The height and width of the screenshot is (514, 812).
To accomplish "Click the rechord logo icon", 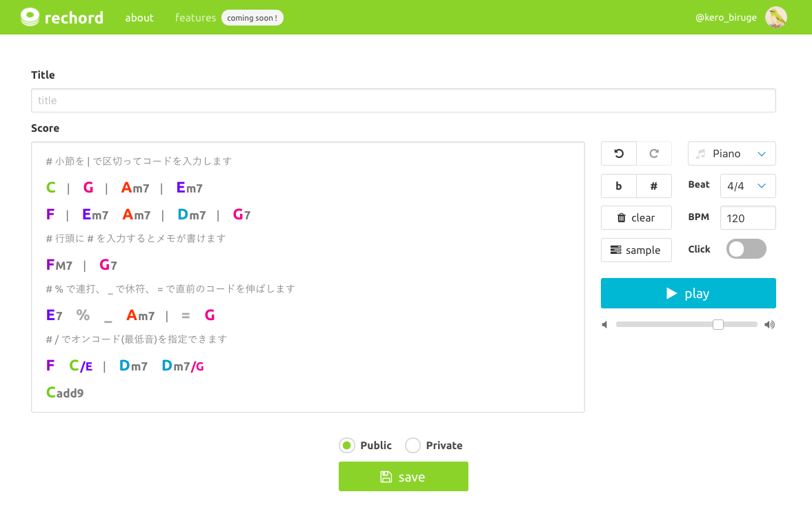I will [30, 17].
